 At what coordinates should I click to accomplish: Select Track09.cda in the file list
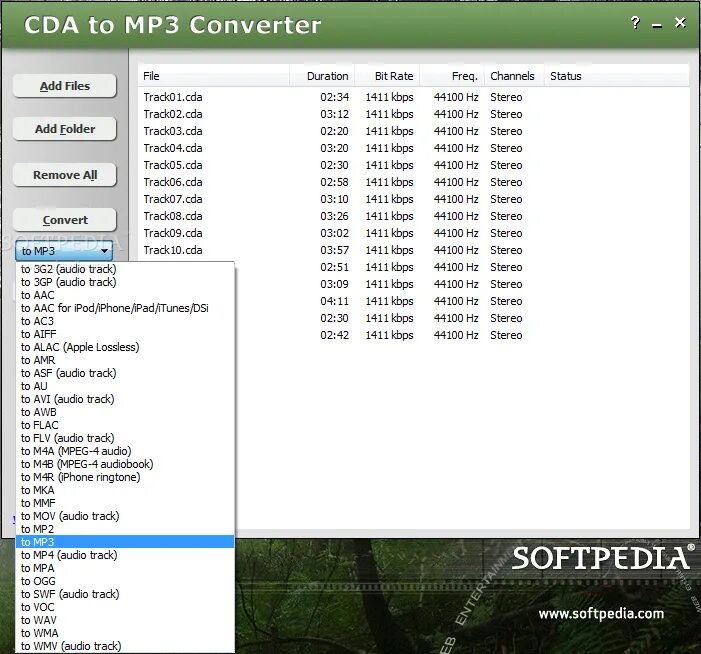coord(173,233)
